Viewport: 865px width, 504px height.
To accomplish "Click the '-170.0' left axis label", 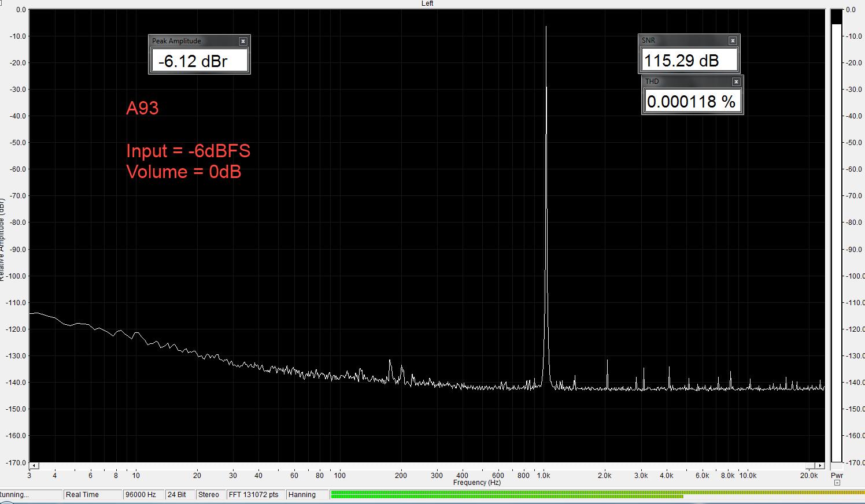I will [16, 462].
